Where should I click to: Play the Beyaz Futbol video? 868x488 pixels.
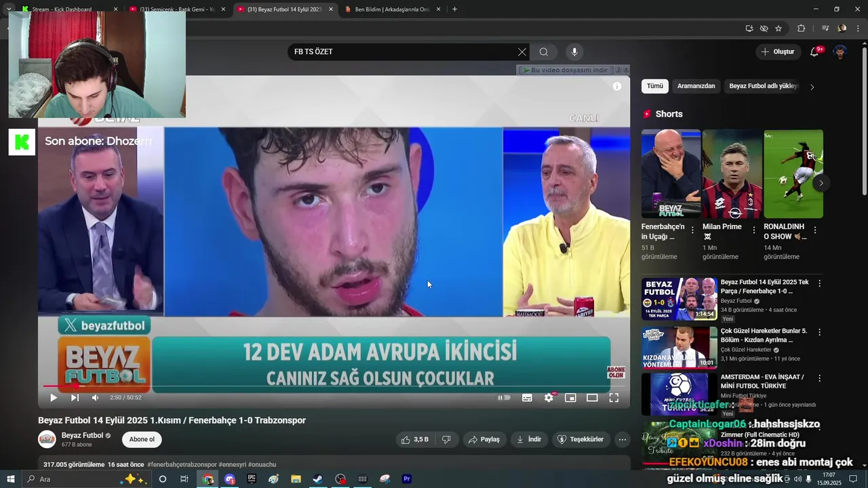(x=54, y=398)
